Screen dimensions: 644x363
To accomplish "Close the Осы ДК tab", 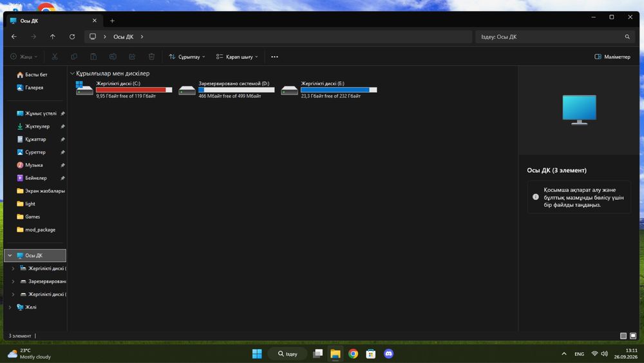I will point(95,21).
